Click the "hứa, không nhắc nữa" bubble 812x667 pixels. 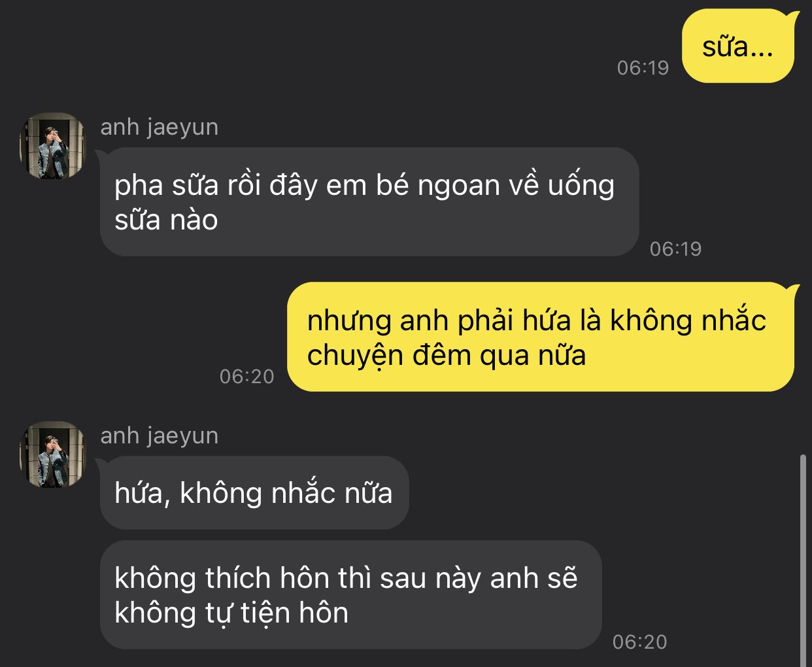coord(254,492)
